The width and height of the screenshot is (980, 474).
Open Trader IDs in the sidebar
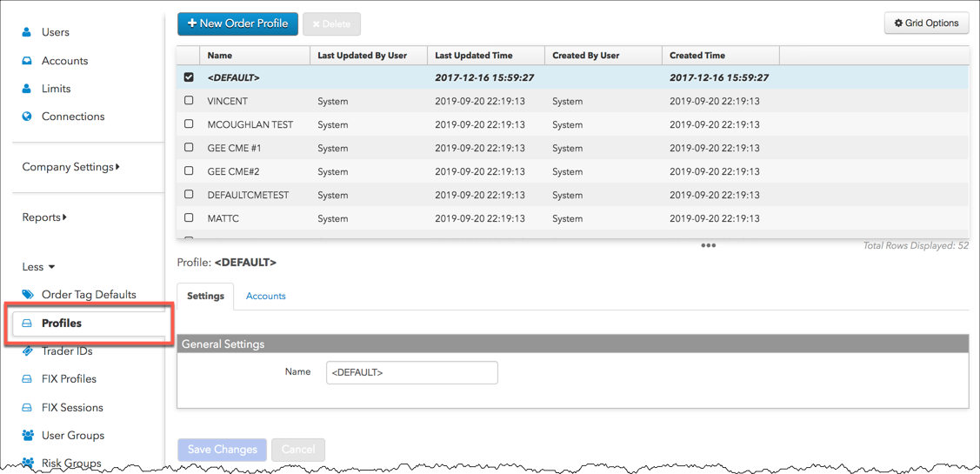pos(67,351)
